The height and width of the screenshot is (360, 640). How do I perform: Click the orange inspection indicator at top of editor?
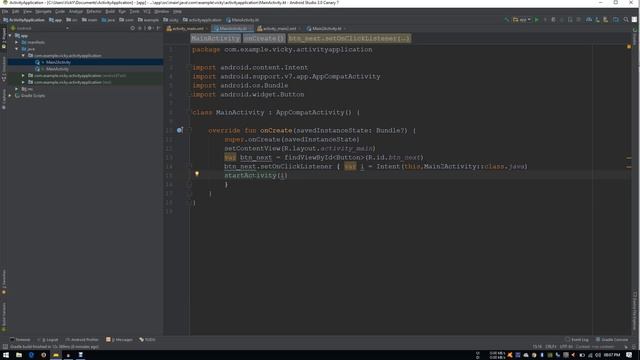click(629, 47)
